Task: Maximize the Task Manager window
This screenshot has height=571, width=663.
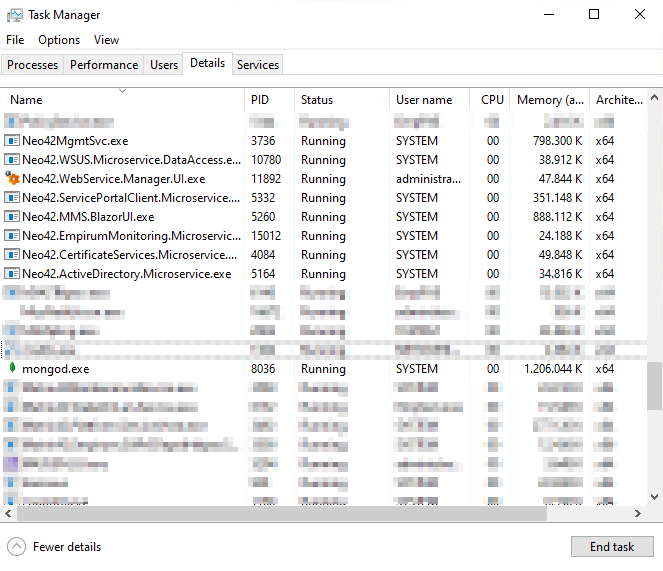Action: 594,14
